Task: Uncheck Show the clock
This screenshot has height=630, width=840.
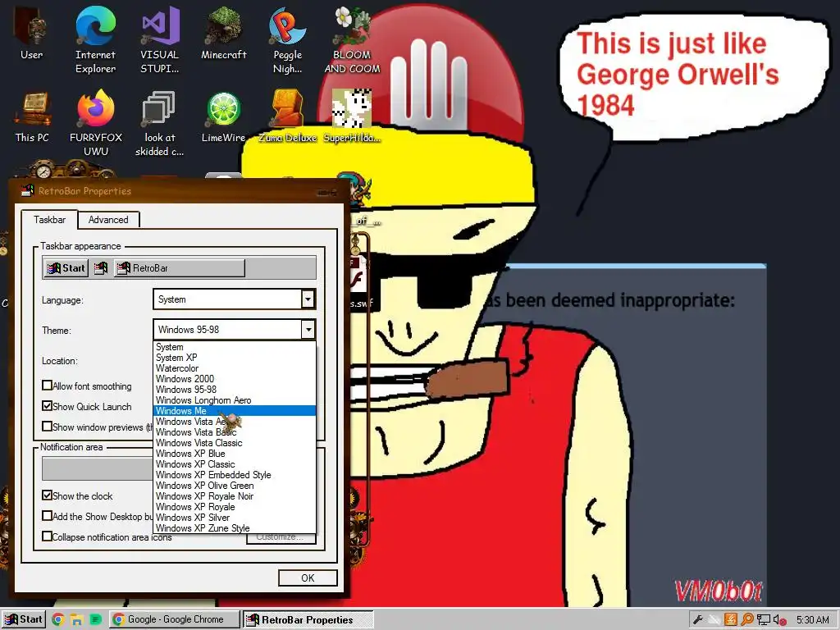Action: [x=47, y=495]
